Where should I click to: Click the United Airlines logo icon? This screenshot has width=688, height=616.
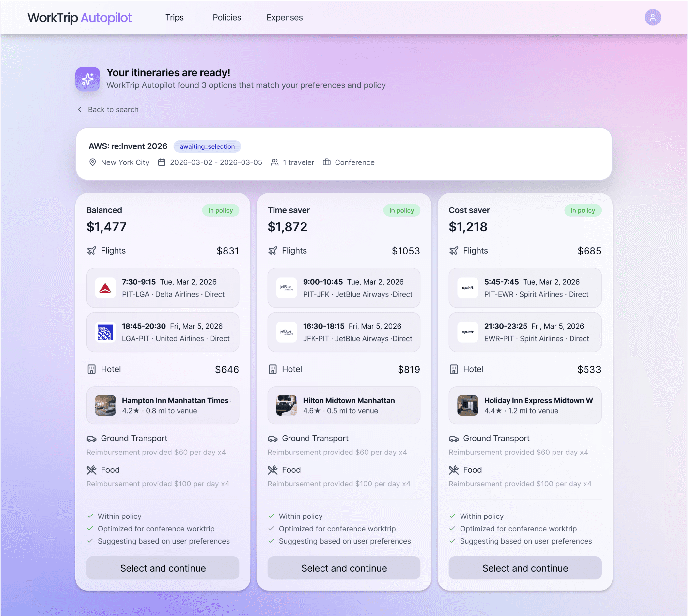(x=105, y=332)
